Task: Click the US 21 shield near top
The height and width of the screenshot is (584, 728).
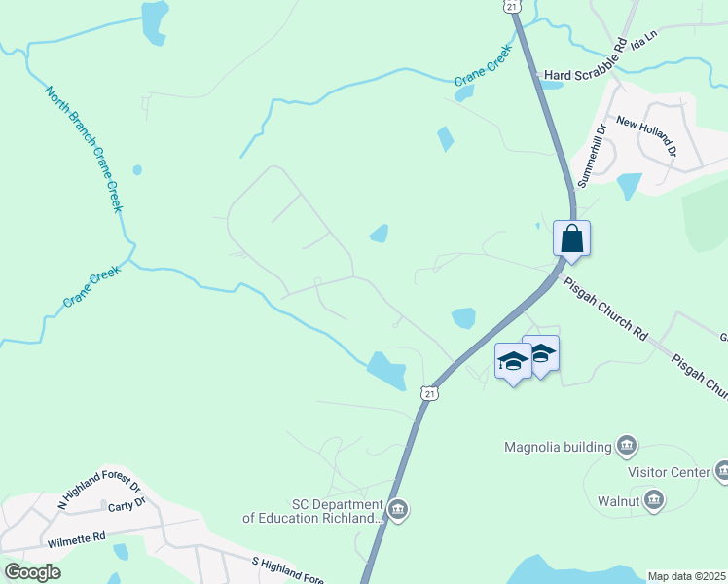Action: click(512, 7)
